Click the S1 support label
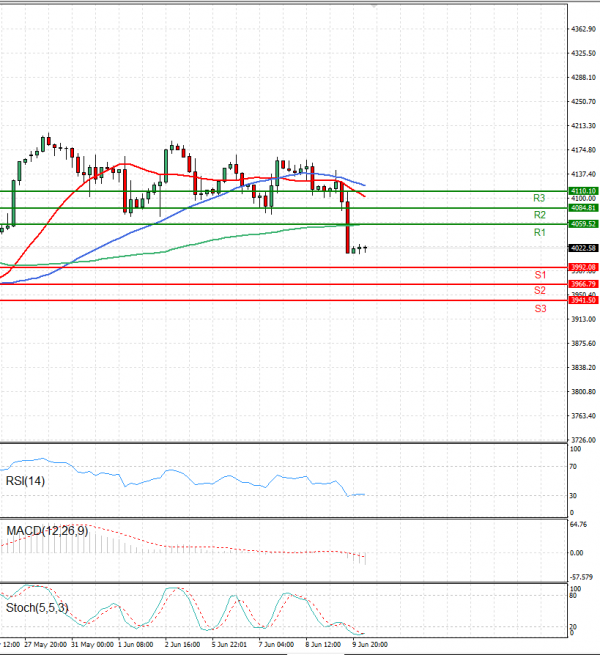This screenshot has width=600, height=655. click(540, 275)
